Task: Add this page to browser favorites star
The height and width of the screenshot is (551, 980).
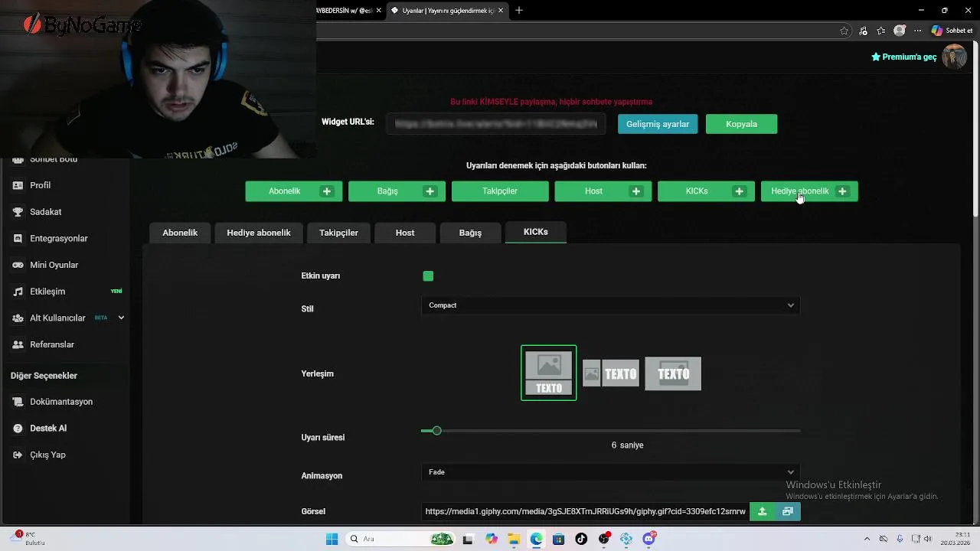Action: [844, 31]
